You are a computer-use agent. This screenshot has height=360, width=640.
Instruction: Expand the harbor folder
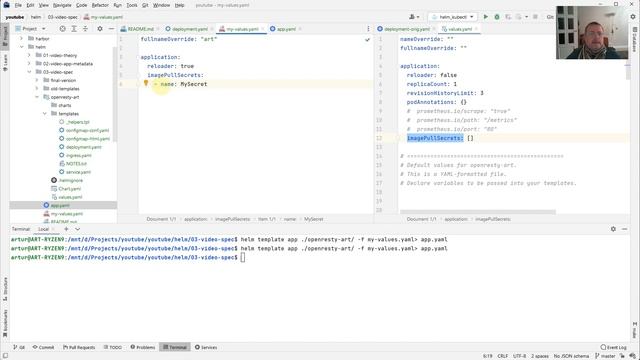[x=21, y=38]
